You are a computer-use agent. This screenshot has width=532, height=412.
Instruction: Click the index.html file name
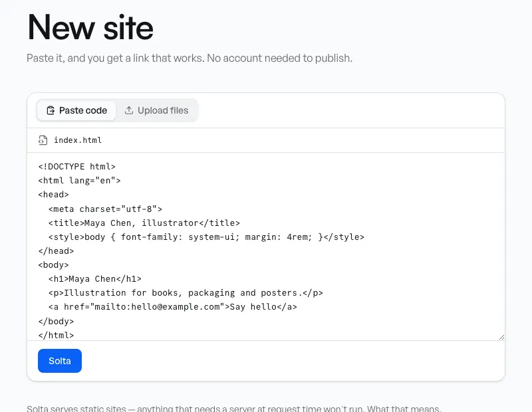pos(78,140)
